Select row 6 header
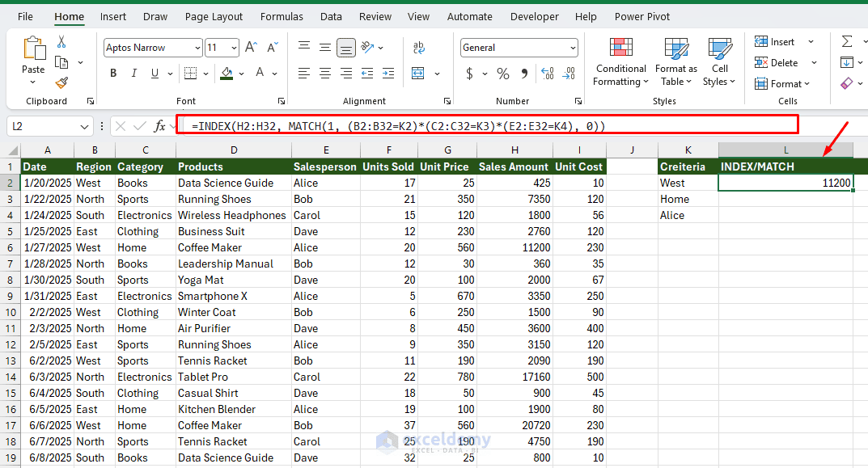This screenshot has height=468, width=868. click(10, 248)
